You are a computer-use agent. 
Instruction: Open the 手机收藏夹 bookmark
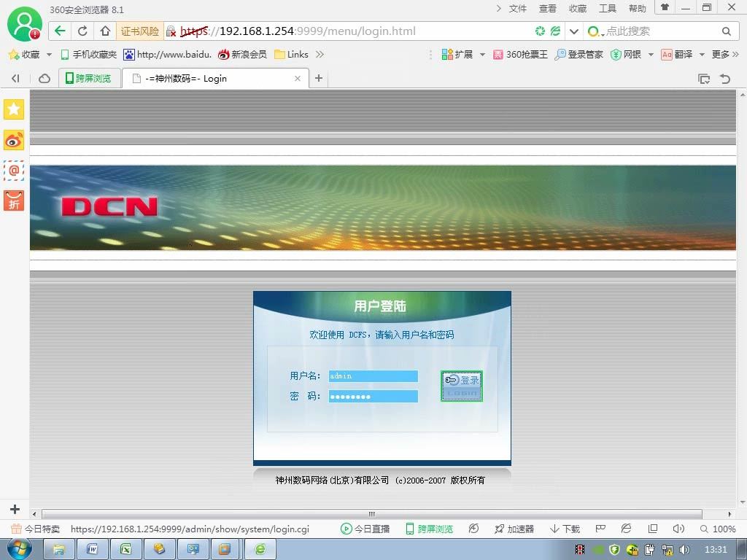(88, 55)
